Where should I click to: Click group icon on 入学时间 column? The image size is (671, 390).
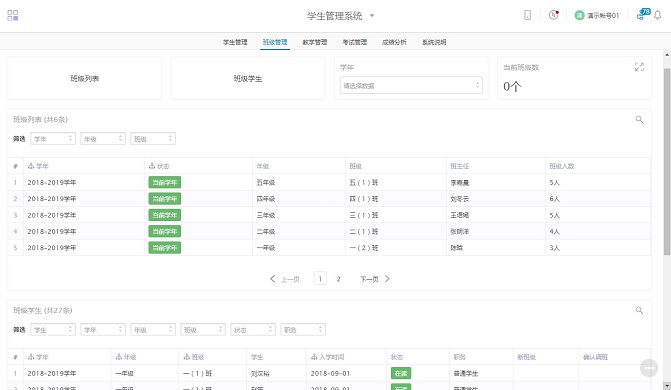314,357
